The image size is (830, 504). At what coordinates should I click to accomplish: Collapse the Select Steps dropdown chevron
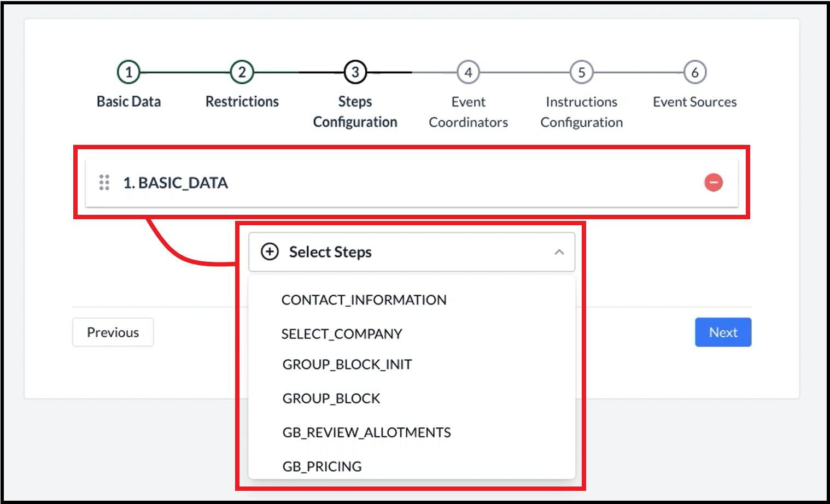click(559, 252)
